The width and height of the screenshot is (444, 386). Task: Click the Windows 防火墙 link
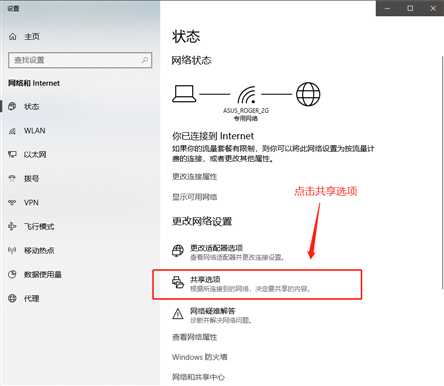tap(199, 357)
